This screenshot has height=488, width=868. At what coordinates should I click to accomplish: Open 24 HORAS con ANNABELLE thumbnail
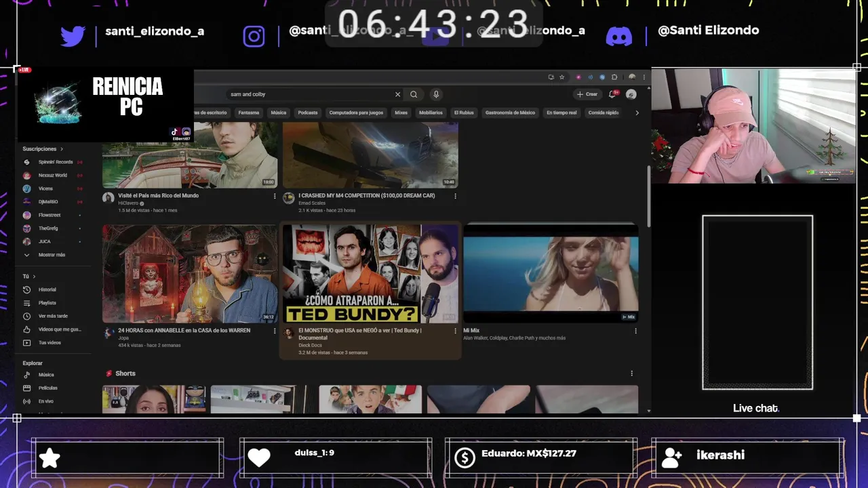[x=190, y=274]
